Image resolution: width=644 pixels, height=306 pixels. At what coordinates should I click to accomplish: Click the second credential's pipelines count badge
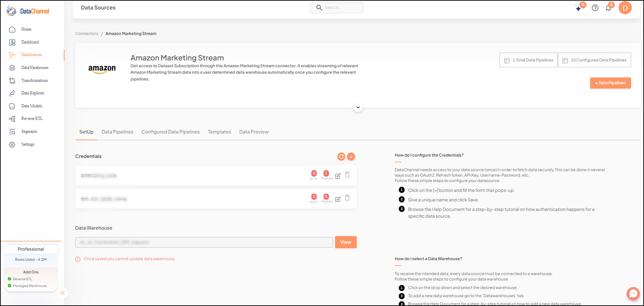(x=326, y=197)
